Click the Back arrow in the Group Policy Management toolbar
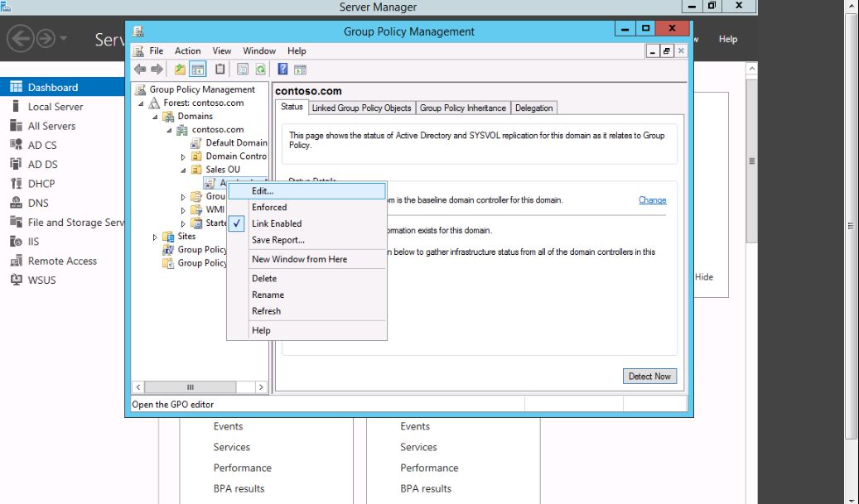The height and width of the screenshot is (504, 859). tap(140, 69)
